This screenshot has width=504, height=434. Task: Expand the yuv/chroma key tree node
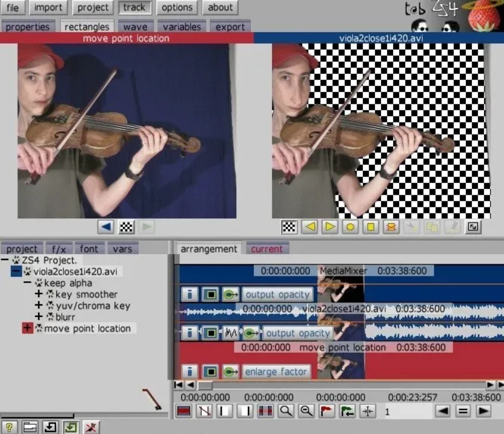coord(39,305)
